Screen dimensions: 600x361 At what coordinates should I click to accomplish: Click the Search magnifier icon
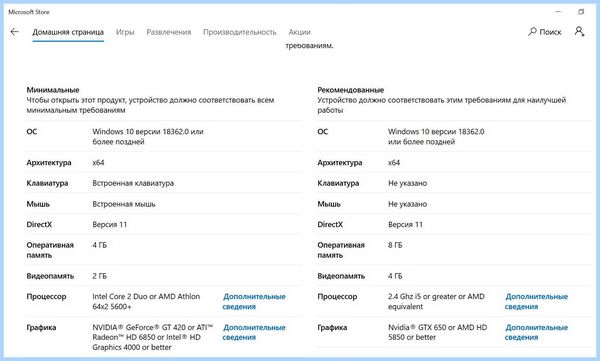[532, 32]
